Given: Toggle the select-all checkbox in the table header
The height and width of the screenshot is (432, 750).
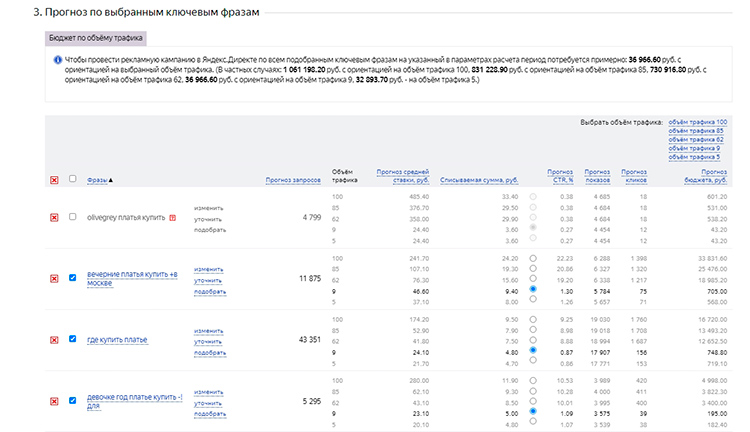Looking at the screenshot, I should coord(72,180).
